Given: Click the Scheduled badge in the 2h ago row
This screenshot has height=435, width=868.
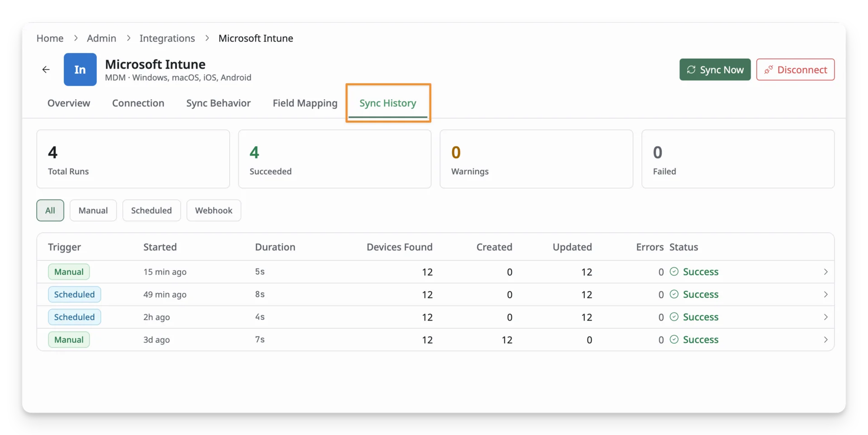Looking at the screenshot, I should tap(75, 317).
